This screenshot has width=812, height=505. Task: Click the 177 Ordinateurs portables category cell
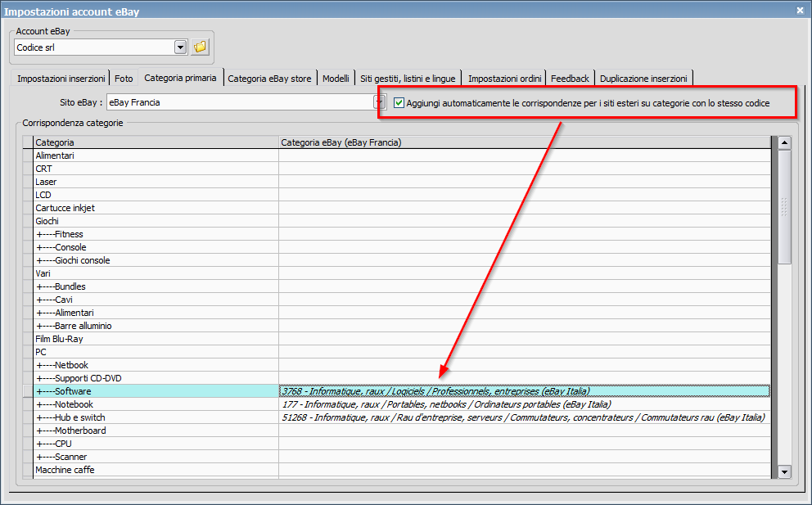click(x=525, y=404)
